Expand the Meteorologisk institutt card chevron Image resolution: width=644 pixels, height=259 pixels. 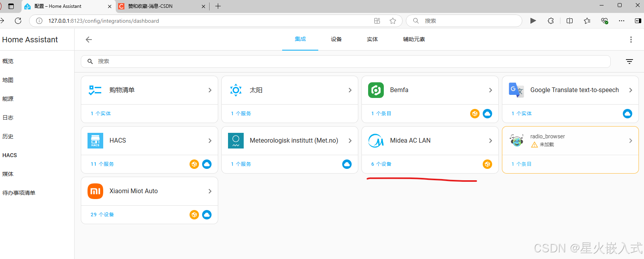[350, 141]
